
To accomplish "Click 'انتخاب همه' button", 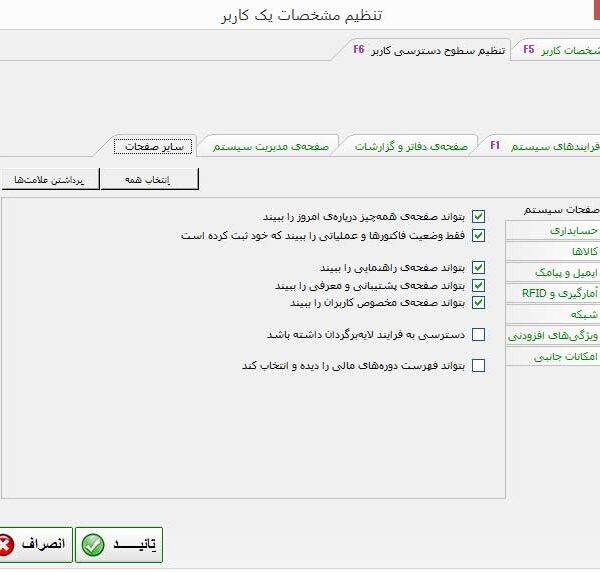I will coord(150,179).
